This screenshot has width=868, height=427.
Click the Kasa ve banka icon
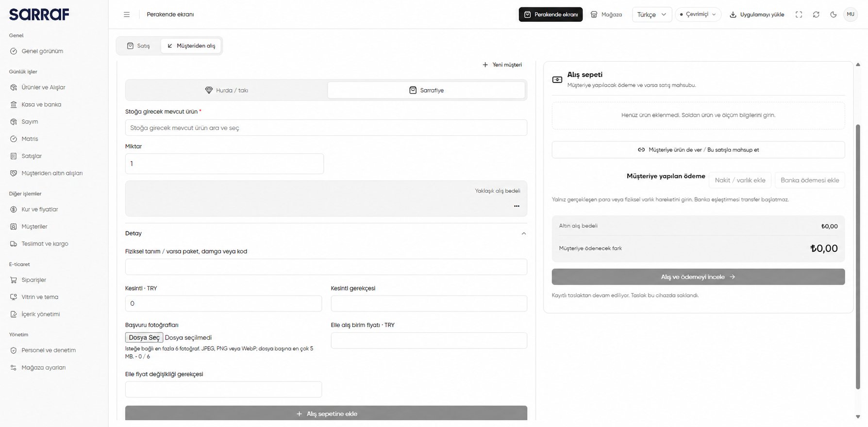pyautogui.click(x=14, y=104)
